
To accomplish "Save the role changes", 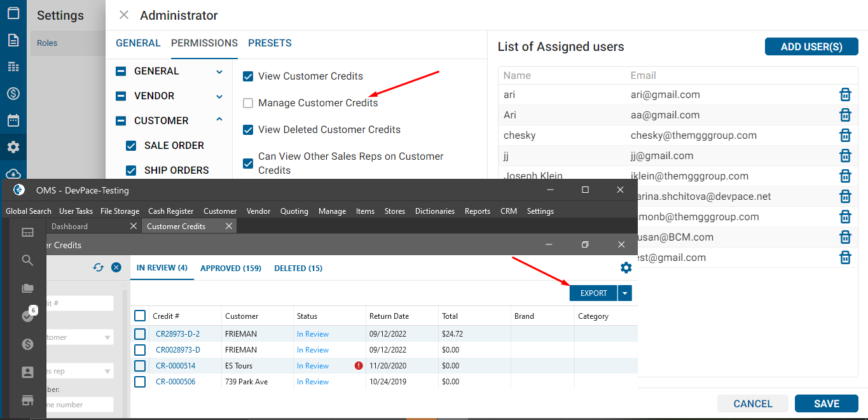I will pyautogui.click(x=826, y=403).
